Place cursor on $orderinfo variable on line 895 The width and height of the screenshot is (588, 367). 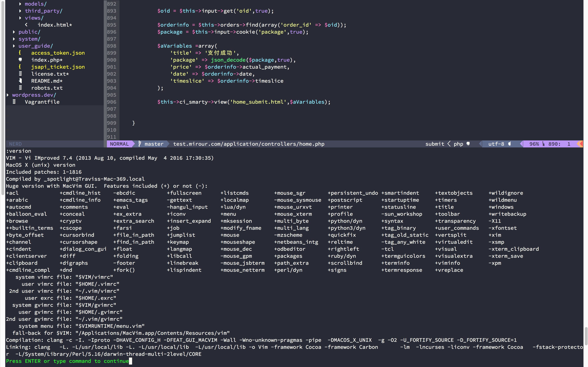click(173, 25)
